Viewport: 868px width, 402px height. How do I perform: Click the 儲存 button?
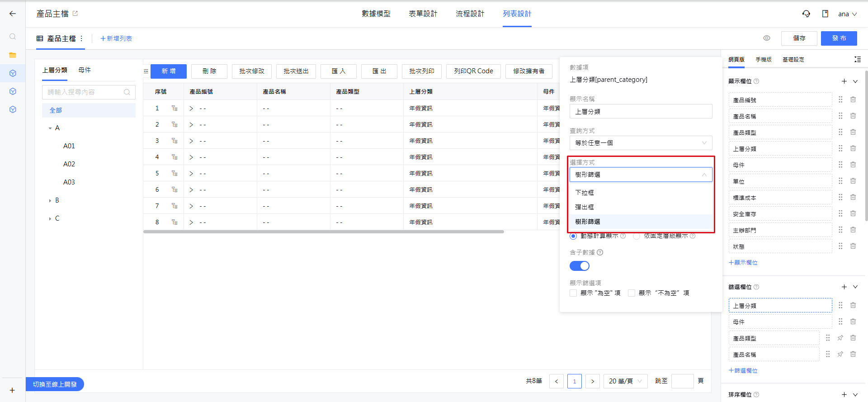[799, 38]
